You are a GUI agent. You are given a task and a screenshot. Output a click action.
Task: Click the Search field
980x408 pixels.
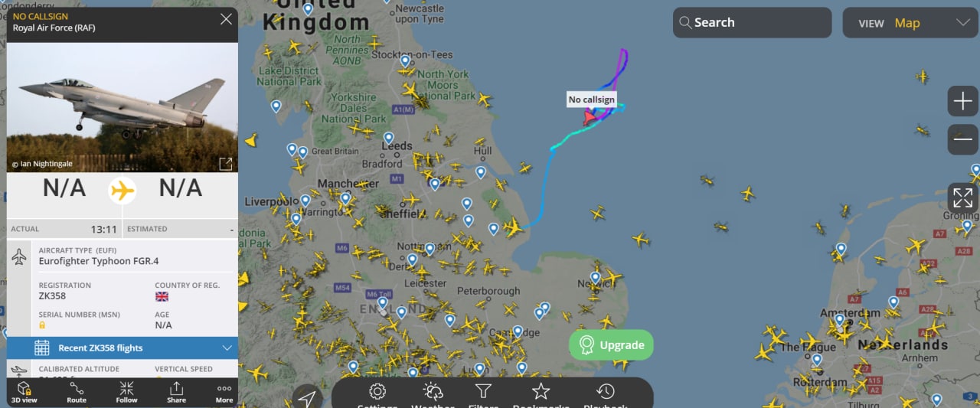[752, 23]
